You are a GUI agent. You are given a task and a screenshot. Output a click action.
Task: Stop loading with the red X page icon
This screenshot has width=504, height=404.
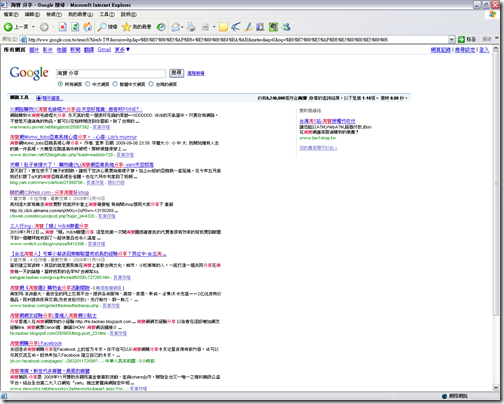(x=62, y=27)
